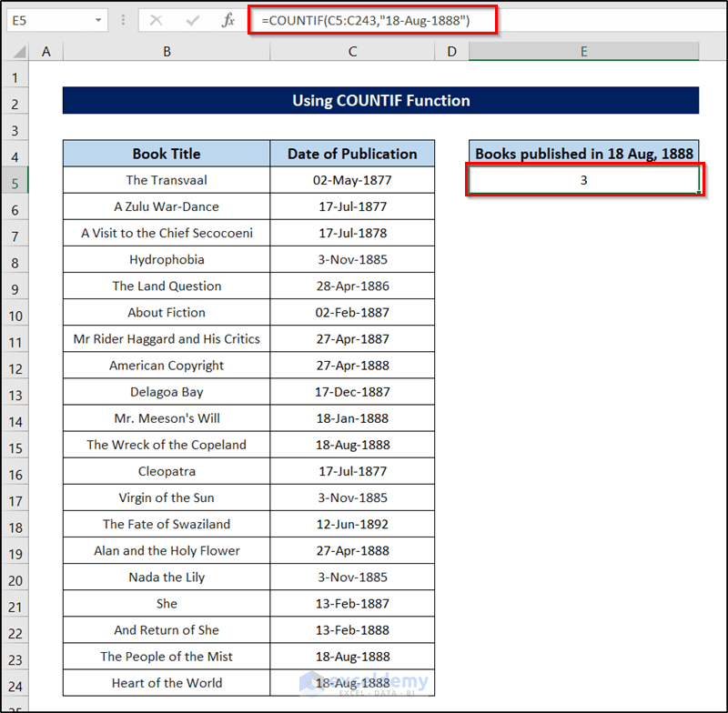Select the 'Date of Publication' header cell
The height and width of the screenshot is (713, 728).
tap(352, 154)
